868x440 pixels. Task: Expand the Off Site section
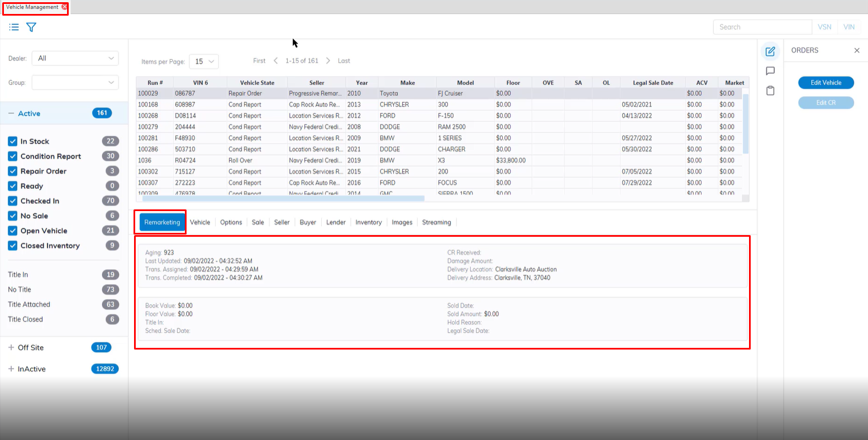[11, 347]
